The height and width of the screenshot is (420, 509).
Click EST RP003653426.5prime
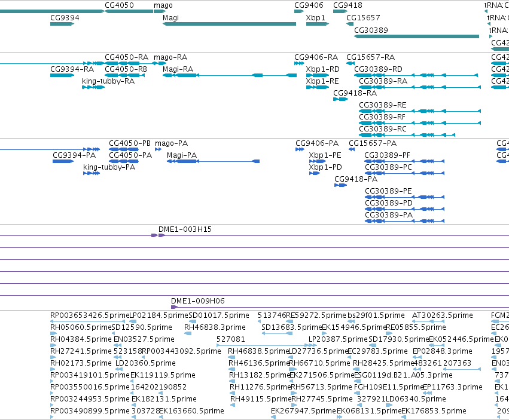(90, 315)
